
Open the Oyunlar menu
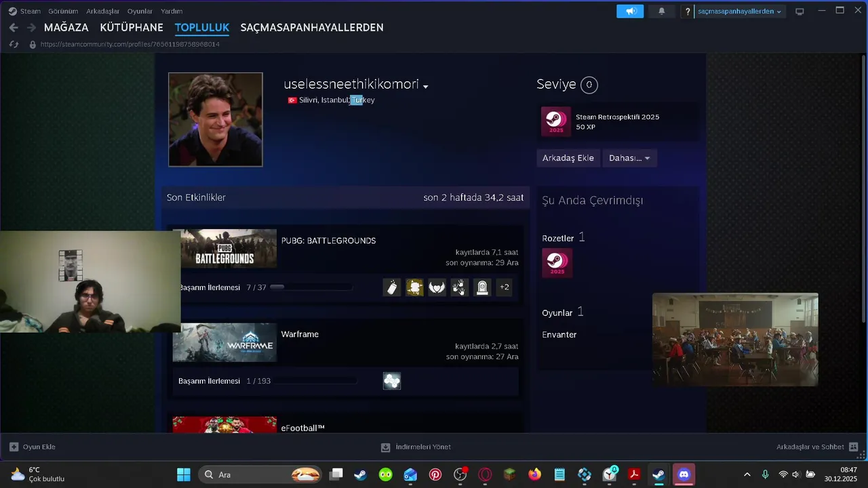[x=140, y=12]
